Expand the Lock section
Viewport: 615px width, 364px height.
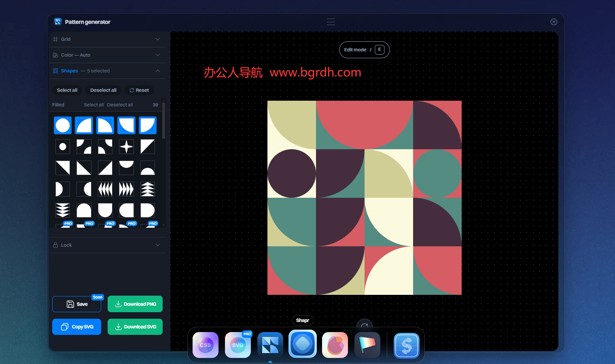pos(107,245)
